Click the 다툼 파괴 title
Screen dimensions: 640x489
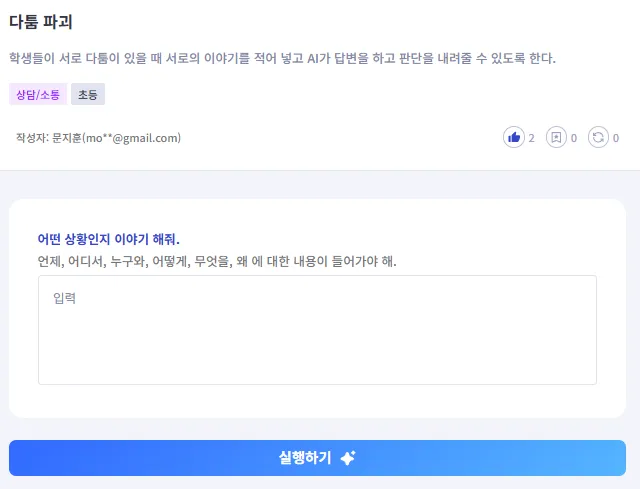coord(40,21)
